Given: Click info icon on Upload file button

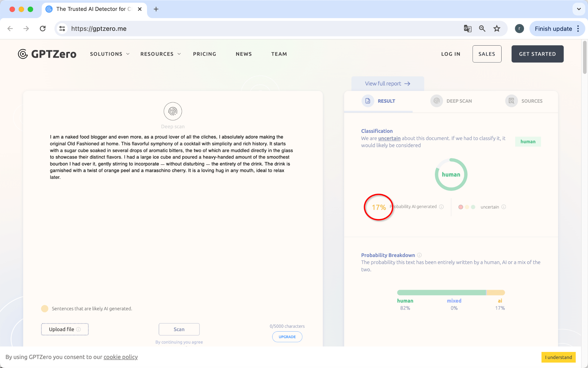Looking at the screenshot, I should [x=78, y=329].
